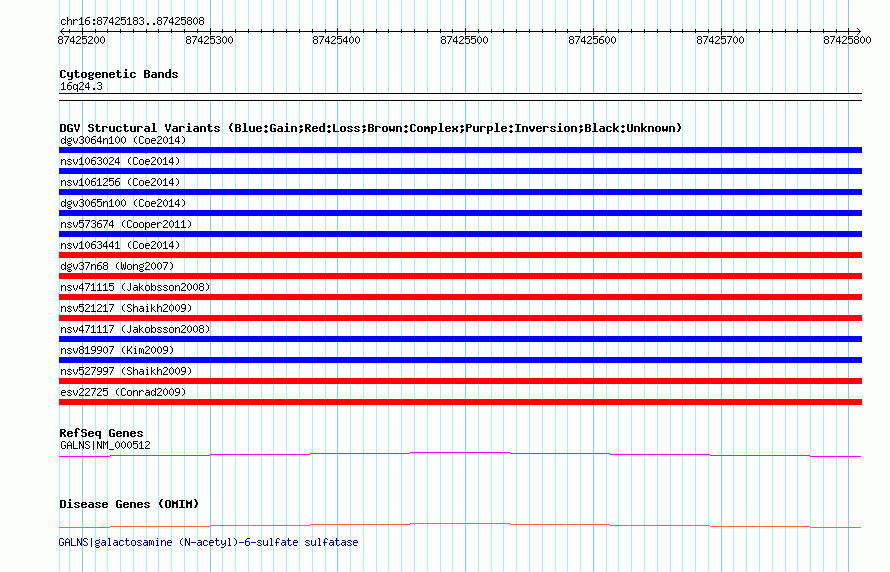
Task: Click the blue bar under nsv819907
Action: click(x=460, y=360)
